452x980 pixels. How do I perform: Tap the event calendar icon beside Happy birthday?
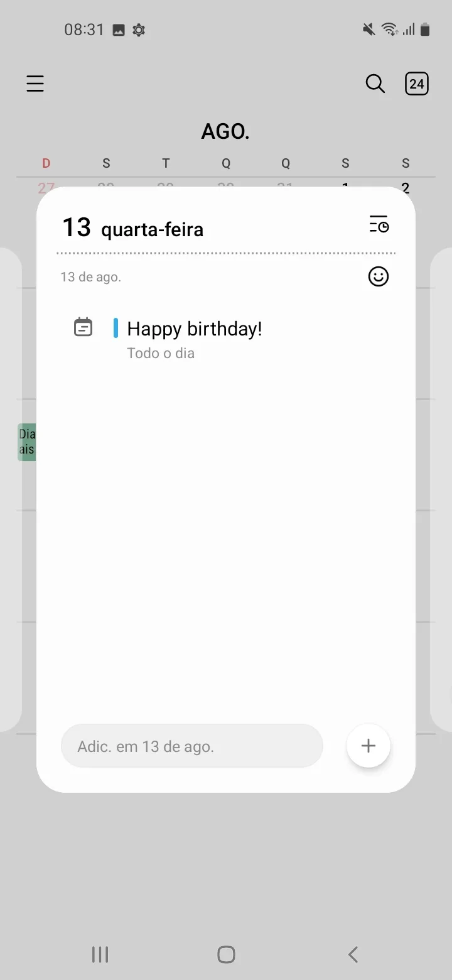[83, 328]
